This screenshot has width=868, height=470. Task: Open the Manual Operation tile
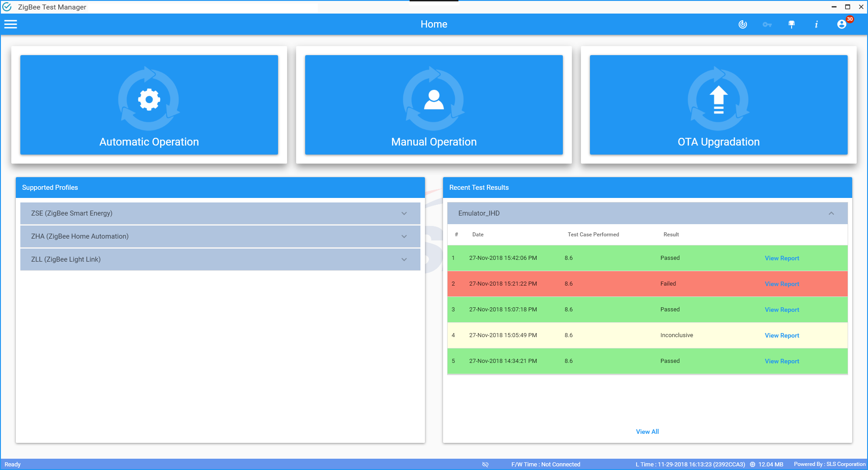click(434, 105)
